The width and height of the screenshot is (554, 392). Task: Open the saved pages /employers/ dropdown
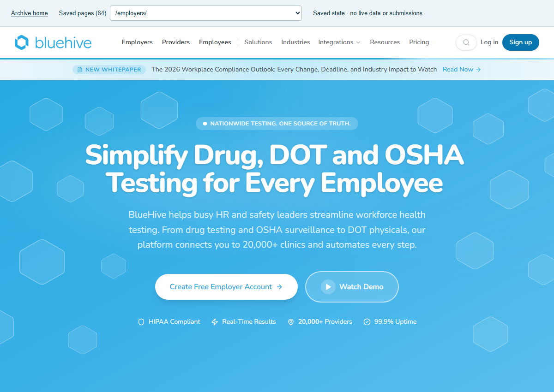206,13
